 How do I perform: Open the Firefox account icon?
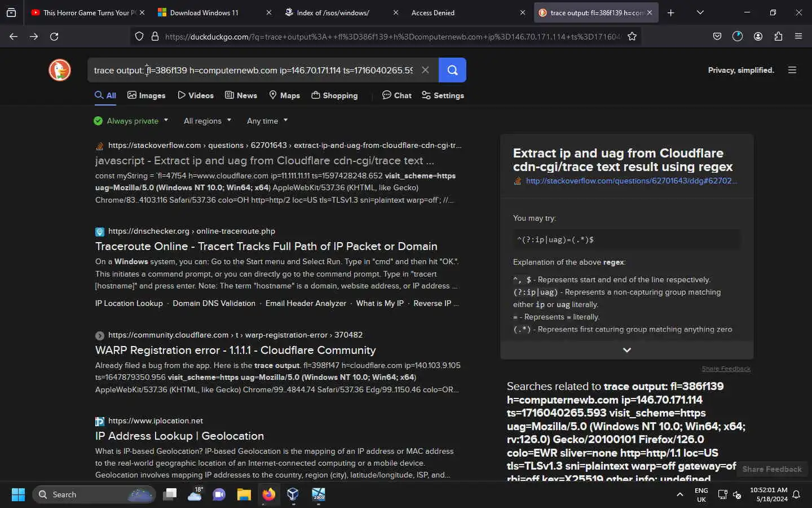pyautogui.click(x=758, y=37)
